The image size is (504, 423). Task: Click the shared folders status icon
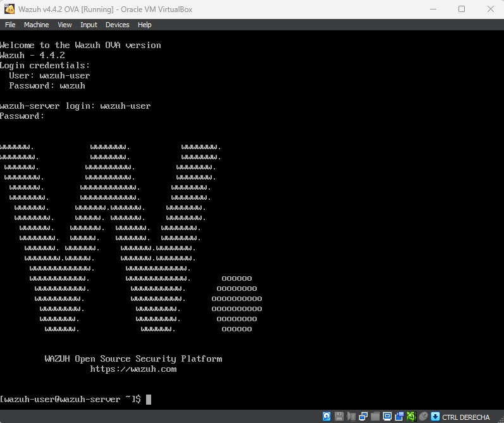[x=375, y=417]
